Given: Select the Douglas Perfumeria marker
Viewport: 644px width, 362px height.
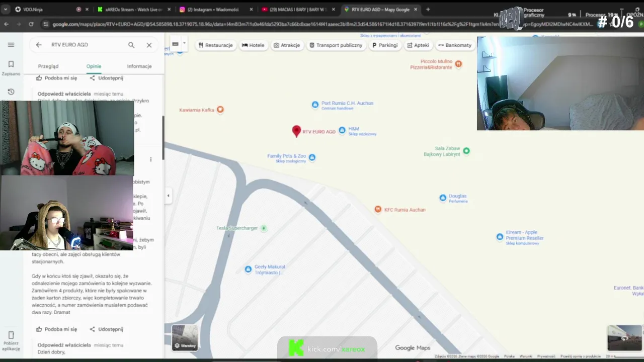Looking at the screenshot, I should pos(443,198).
